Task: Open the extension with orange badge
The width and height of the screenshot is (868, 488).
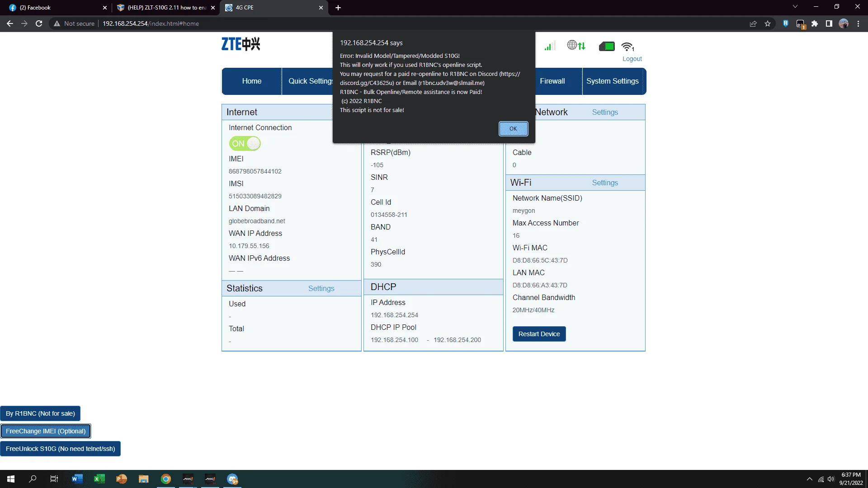Action: coord(801,24)
